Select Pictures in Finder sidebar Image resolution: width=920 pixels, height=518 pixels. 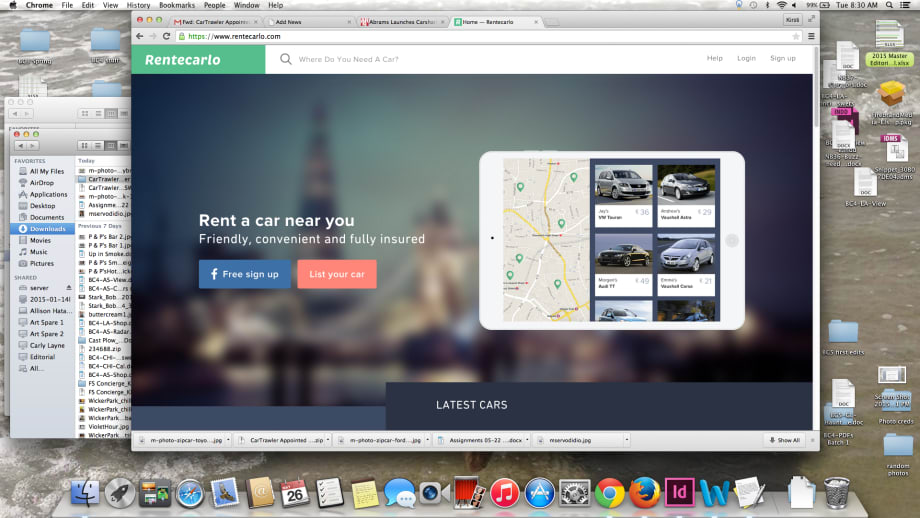pyautogui.click(x=36, y=263)
